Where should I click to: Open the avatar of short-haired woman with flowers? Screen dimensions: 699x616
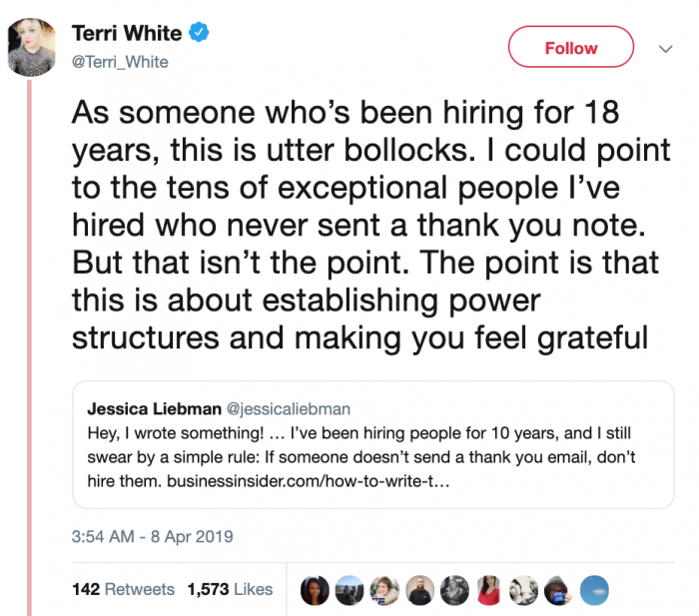point(385,589)
